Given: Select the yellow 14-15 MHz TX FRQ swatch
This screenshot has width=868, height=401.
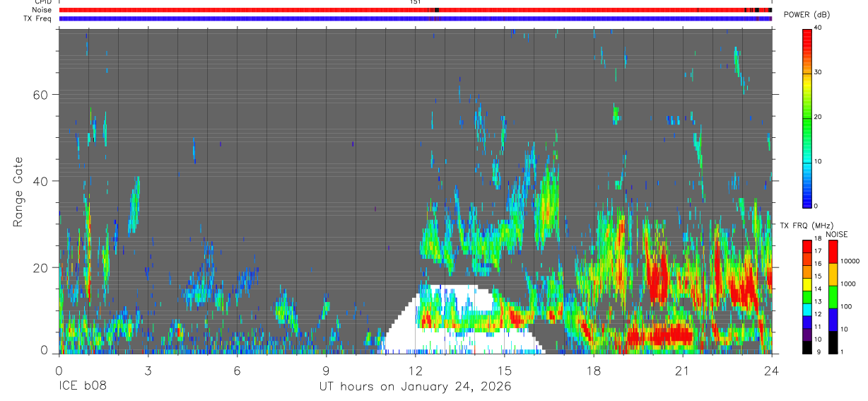Looking at the screenshot, I should tap(807, 283).
